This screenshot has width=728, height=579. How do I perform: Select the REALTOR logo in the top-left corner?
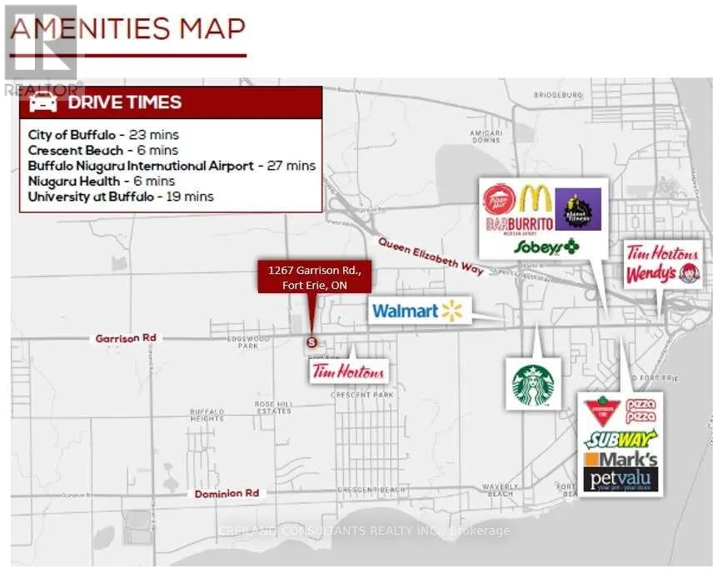tap(41, 62)
